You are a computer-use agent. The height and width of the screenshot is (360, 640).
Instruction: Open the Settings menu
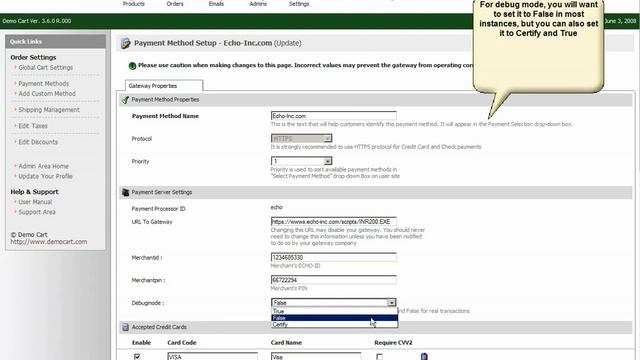299,4
